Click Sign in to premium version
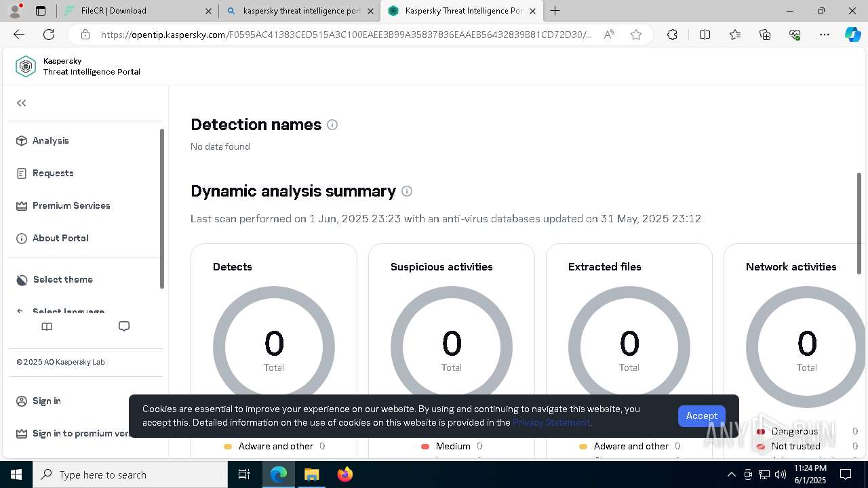The image size is (868, 488). pos(73,433)
